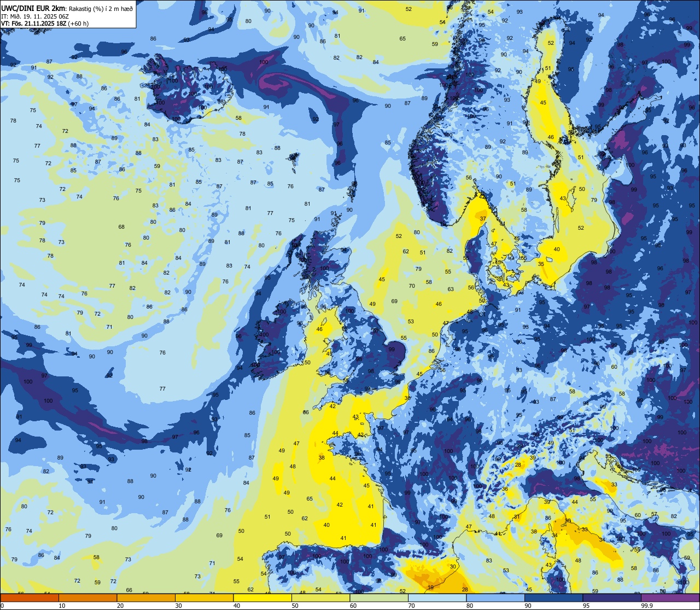Click the '10' tick label under the color scale
This screenshot has height=610, width=700.
(62, 606)
